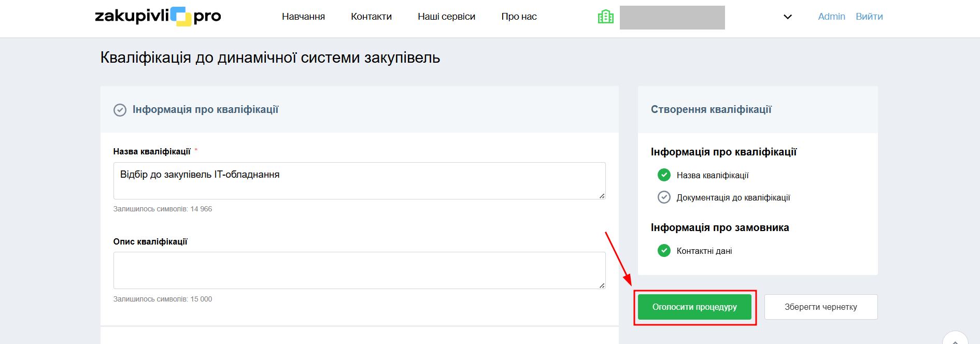
Task: Click green checkmark beside sidebar Назва кваліфікації
Action: 664,175
